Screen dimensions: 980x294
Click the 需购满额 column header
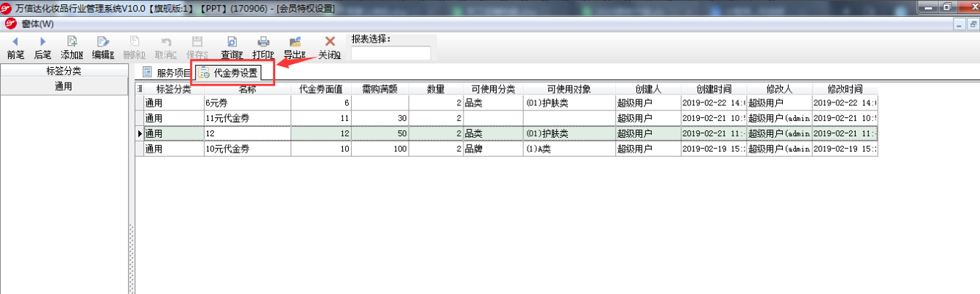pos(380,89)
